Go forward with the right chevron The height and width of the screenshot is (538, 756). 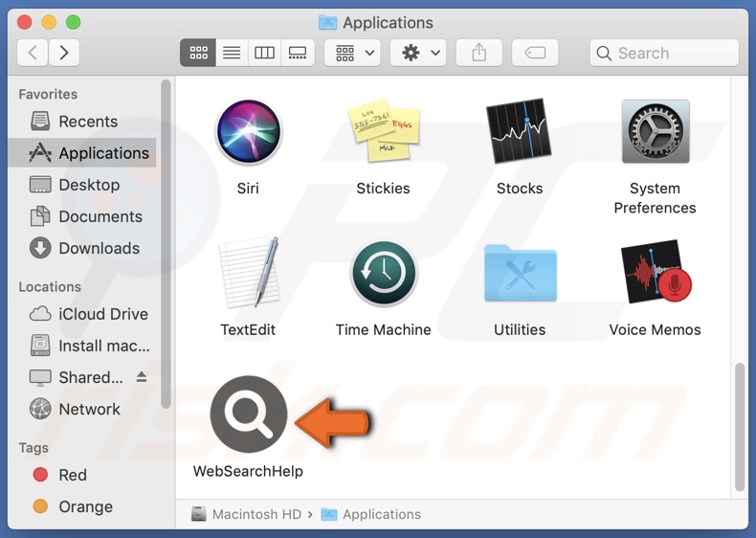(64, 52)
